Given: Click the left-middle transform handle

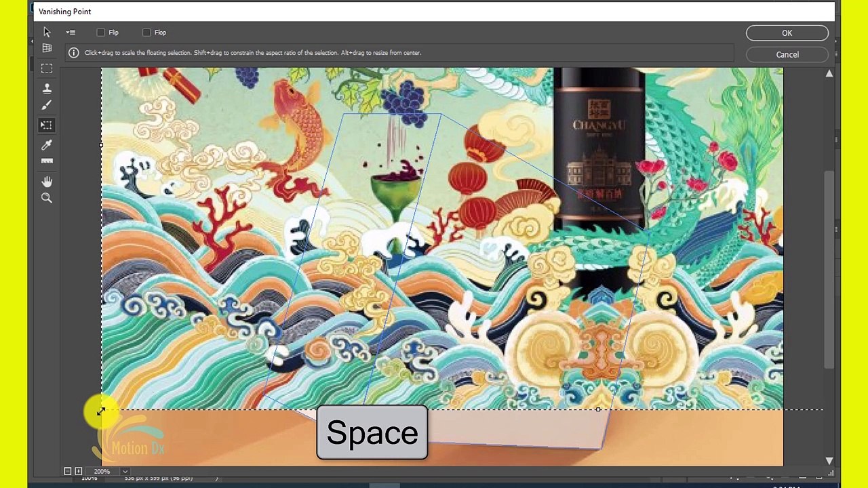Looking at the screenshot, I should click(101, 145).
